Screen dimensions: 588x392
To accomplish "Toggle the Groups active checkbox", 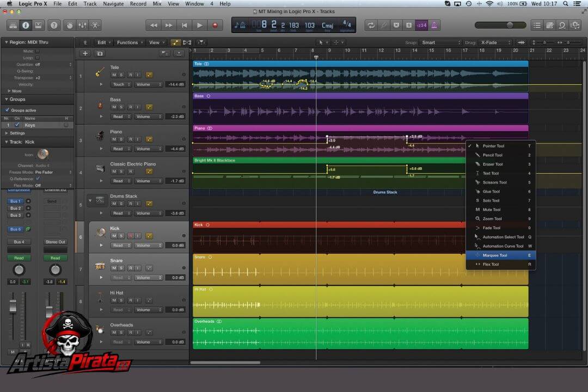I will (x=7, y=111).
